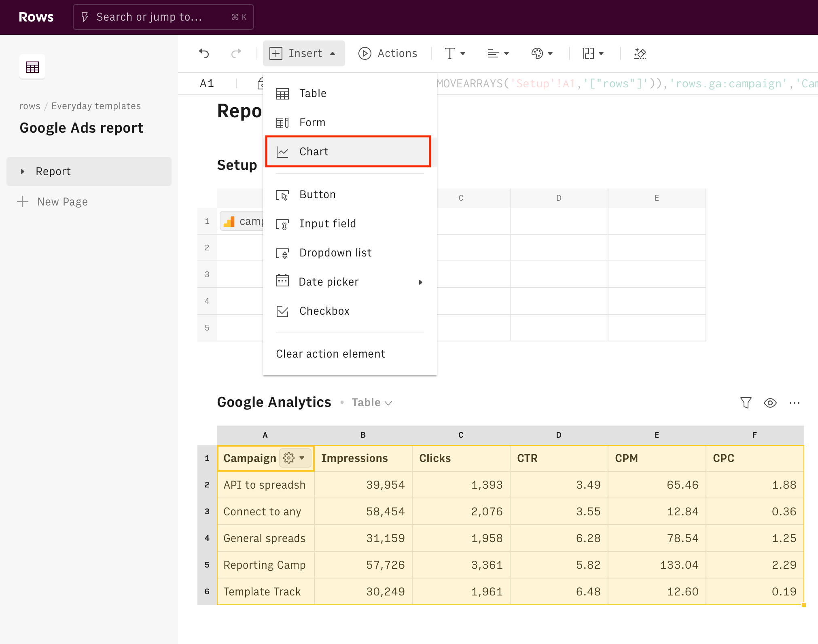The width and height of the screenshot is (818, 644).
Task: Expand the Report page tree
Action: pyautogui.click(x=23, y=172)
